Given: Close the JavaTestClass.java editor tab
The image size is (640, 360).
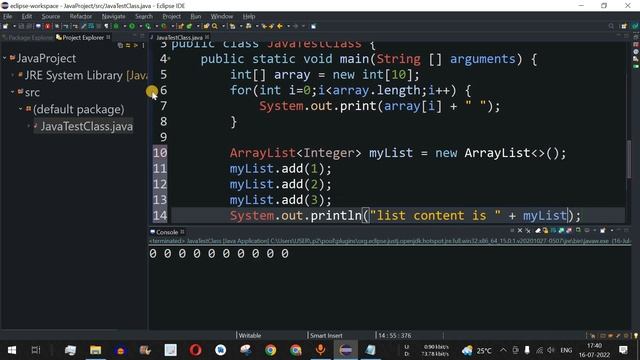Looking at the screenshot, I should tap(207, 37).
